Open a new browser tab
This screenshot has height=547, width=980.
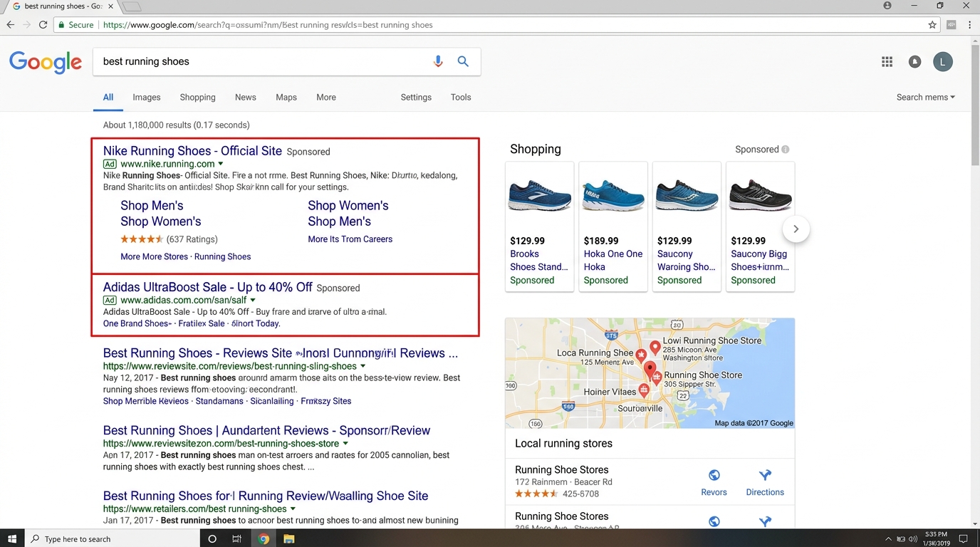pyautogui.click(x=132, y=6)
